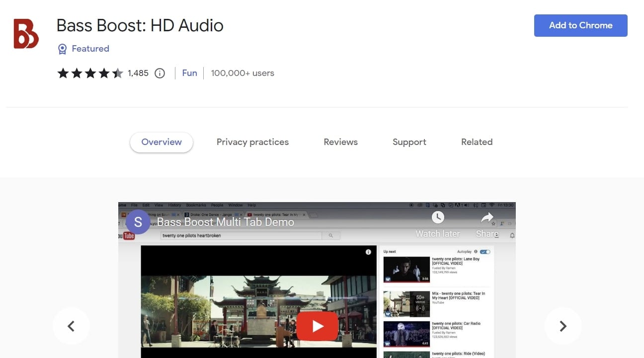Open the Fun category link
644x358 pixels.
pyautogui.click(x=189, y=73)
